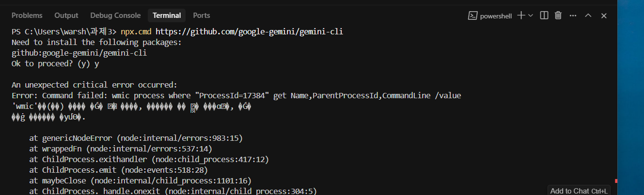Click the powershell terminal shell icon
Screen dimensions: 644x195
(x=472, y=15)
